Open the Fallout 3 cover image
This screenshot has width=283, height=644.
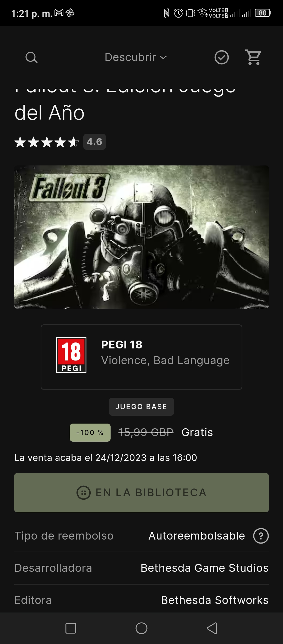pyautogui.click(x=141, y=237)
